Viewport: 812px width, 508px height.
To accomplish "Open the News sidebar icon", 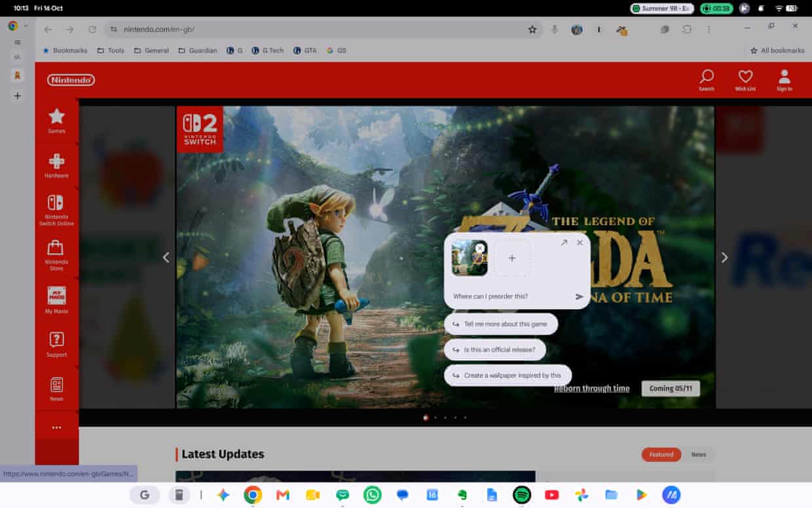I will tap(57, 389).
